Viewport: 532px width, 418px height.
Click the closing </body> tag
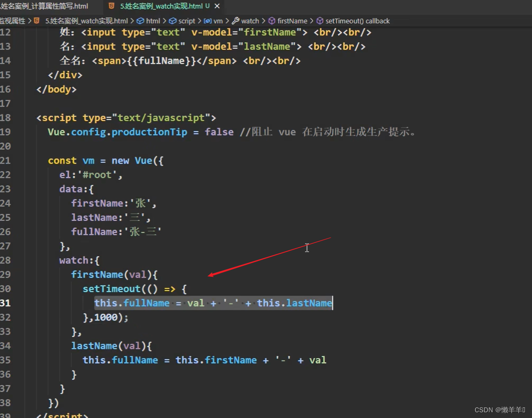tap(56, 89)
